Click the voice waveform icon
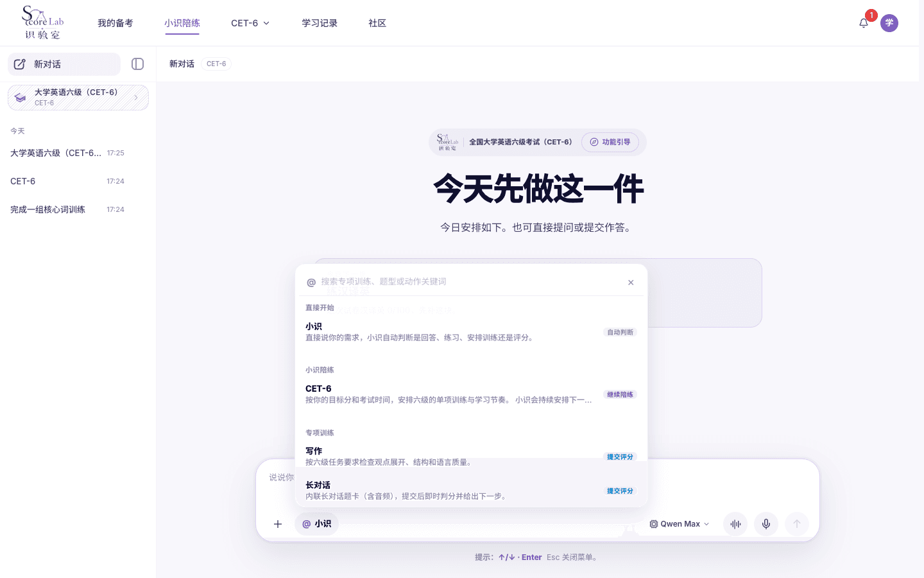 [735, 524]
